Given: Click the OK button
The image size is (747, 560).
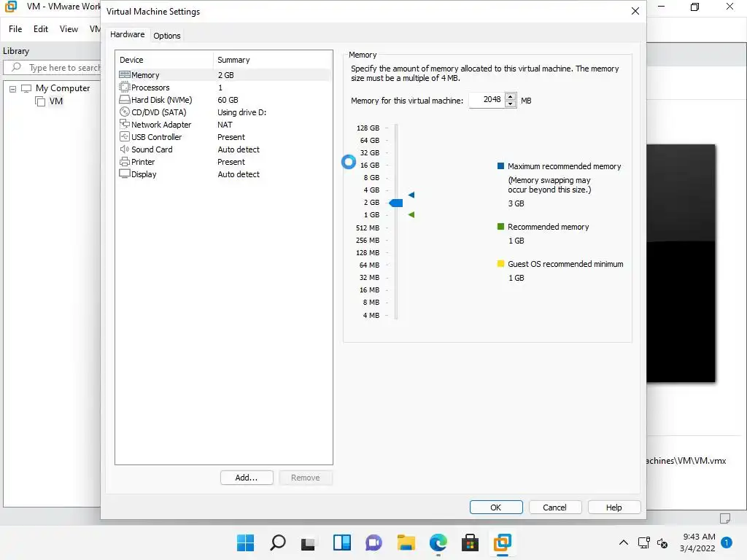Looking at the screenshot, I should [x=496, y=507].
